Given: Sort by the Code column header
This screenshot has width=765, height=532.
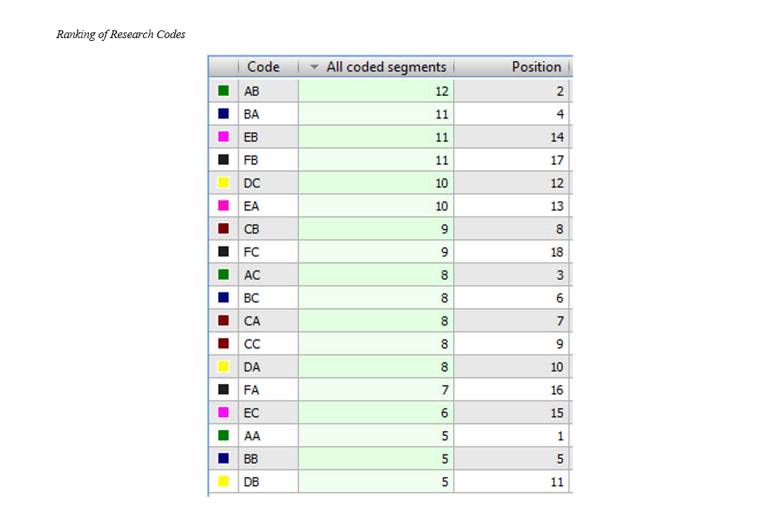Looking at the screenshot, I should pyautogui.click(x=263, y=67).
